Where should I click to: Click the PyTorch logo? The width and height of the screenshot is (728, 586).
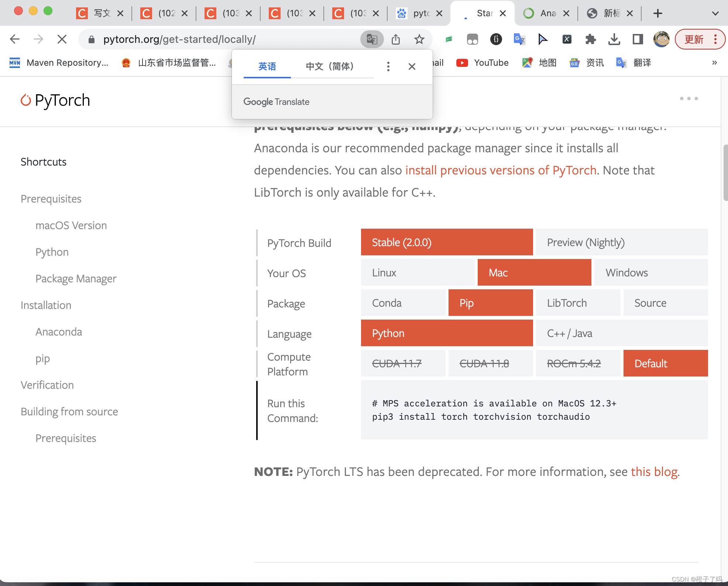pyautogui.click(x=55, y=100)
